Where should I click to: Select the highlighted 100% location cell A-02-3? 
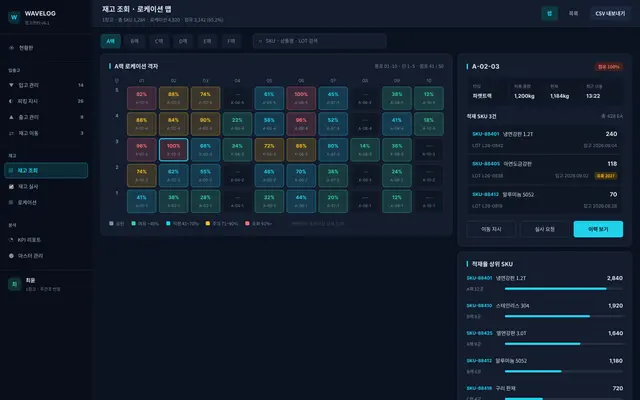pos(173,149)
